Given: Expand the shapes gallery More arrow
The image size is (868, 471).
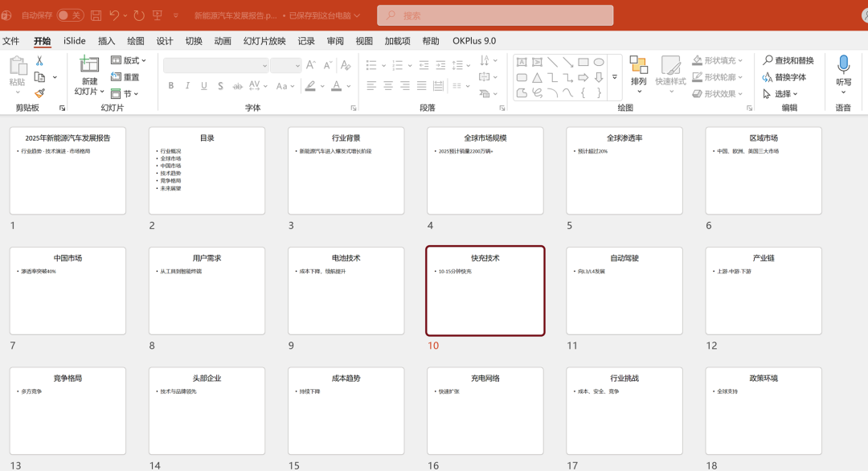Looking at the screenshot, I should coord(615,77).
